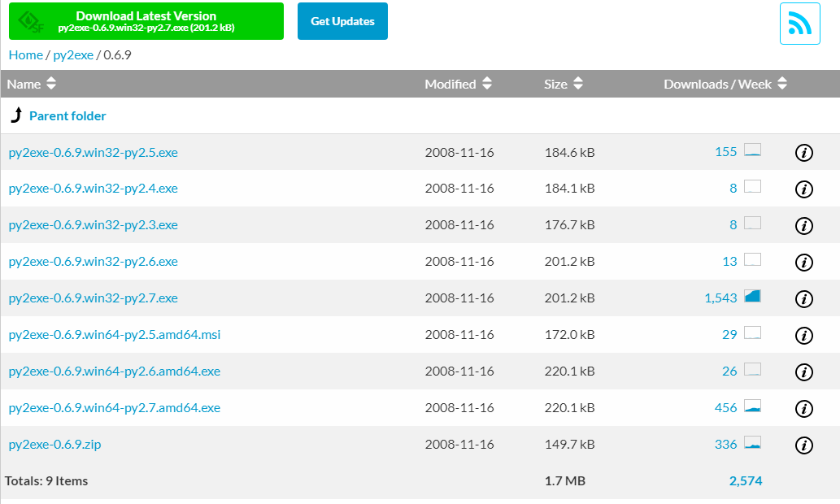This screenshot has height=504, width=840.
Task: Click info icon for py2exe-0.6.9.win32-py2.4.exe
Action: (x=803, y=189)
